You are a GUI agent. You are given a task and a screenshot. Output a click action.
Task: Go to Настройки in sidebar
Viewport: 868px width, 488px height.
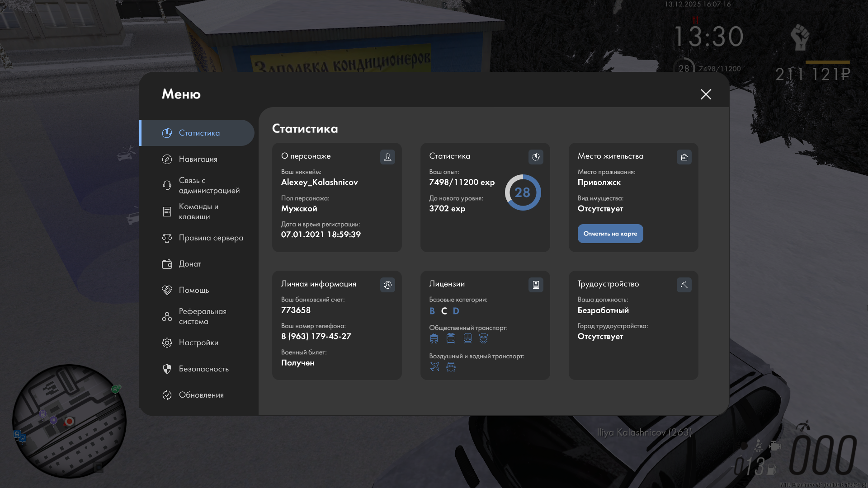pyautogui.click(x=198, y=343)
